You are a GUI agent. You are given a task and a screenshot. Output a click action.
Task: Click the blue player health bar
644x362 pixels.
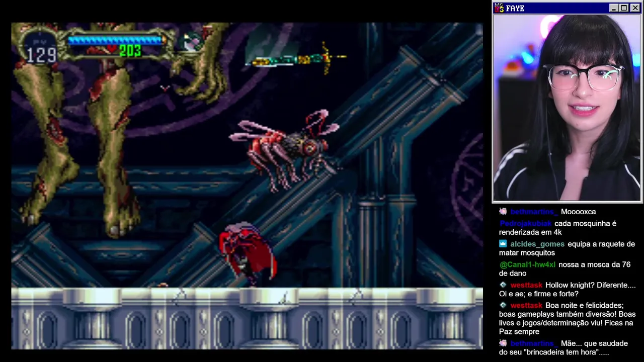coord(117,39)
